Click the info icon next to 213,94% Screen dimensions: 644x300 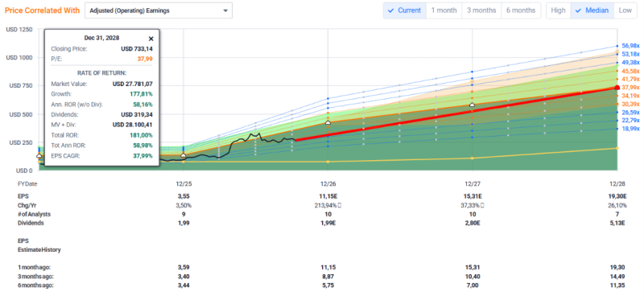(340, 205)
